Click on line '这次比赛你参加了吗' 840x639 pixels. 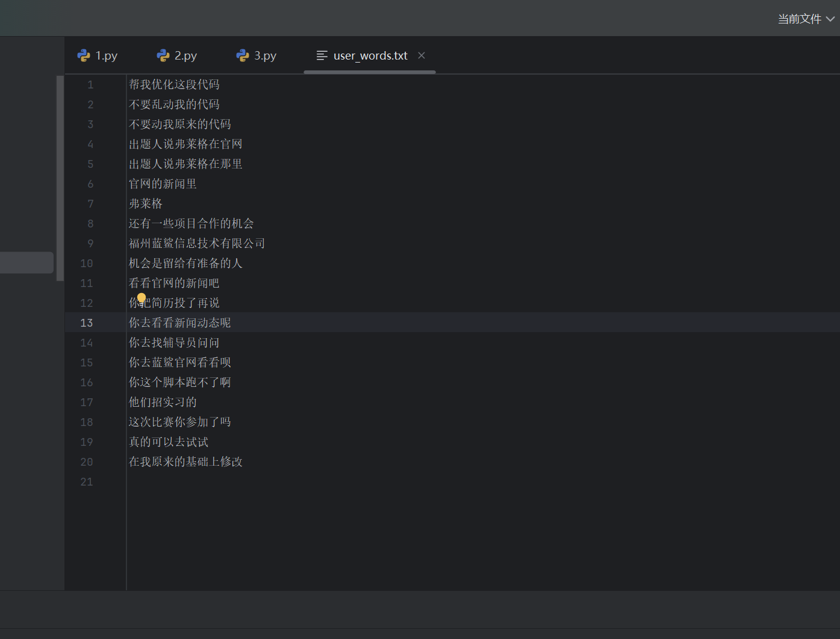pyautogui.click(x=180, y=422)
